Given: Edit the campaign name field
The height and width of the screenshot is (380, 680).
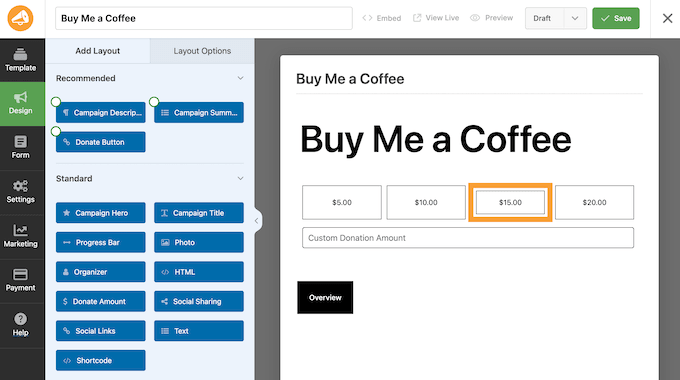Looking at the screenshot, I should [x=204, y=18].
